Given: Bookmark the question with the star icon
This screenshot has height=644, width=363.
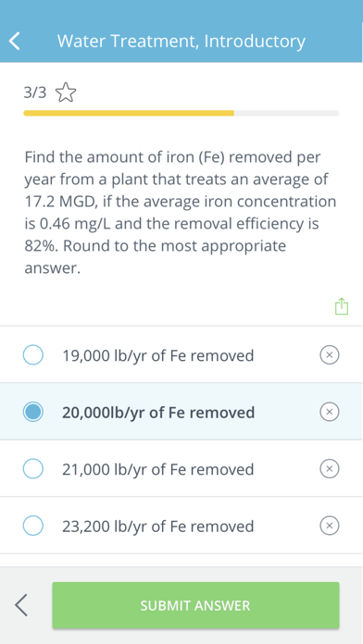Looking at the screenshot, I should [66, 93].
